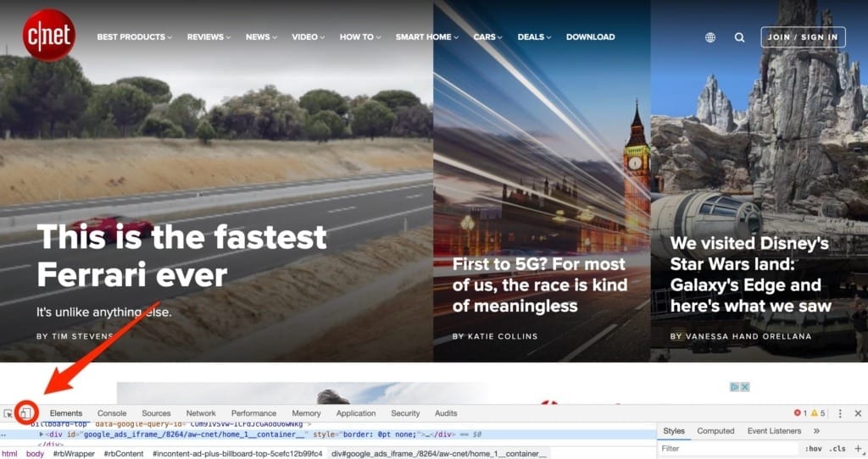Viewport: 868px width, 459px height.
Task: Switch to the Audits tab
Action: (446, 413)
